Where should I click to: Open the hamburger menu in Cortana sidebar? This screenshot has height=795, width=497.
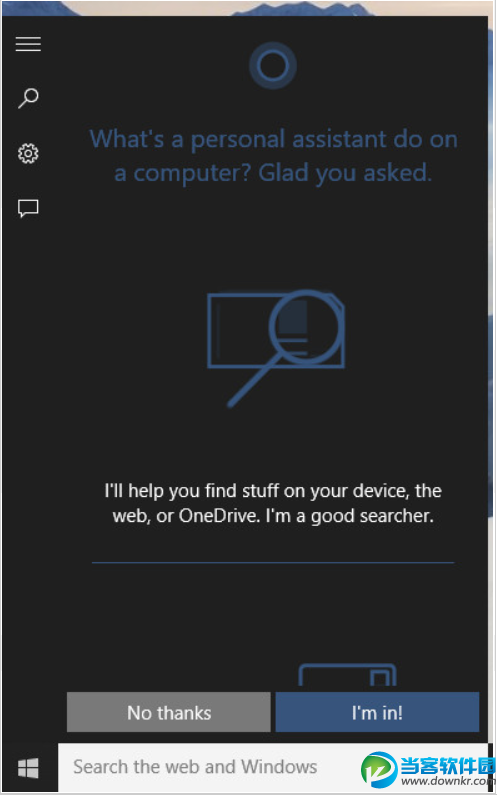(x=28, y=44)
